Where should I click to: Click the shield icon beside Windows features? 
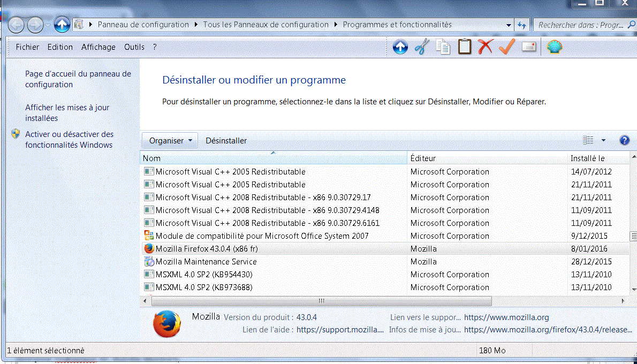pos(16,134)
